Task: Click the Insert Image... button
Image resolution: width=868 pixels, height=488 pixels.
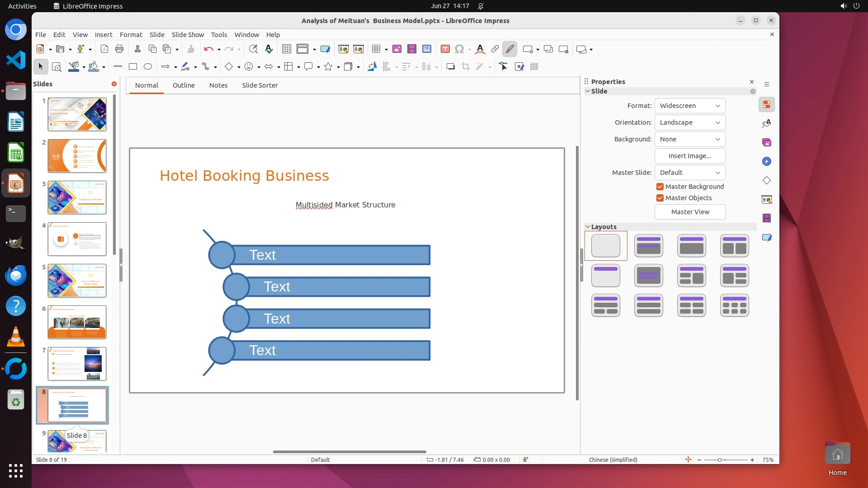Action: point(690,156)
